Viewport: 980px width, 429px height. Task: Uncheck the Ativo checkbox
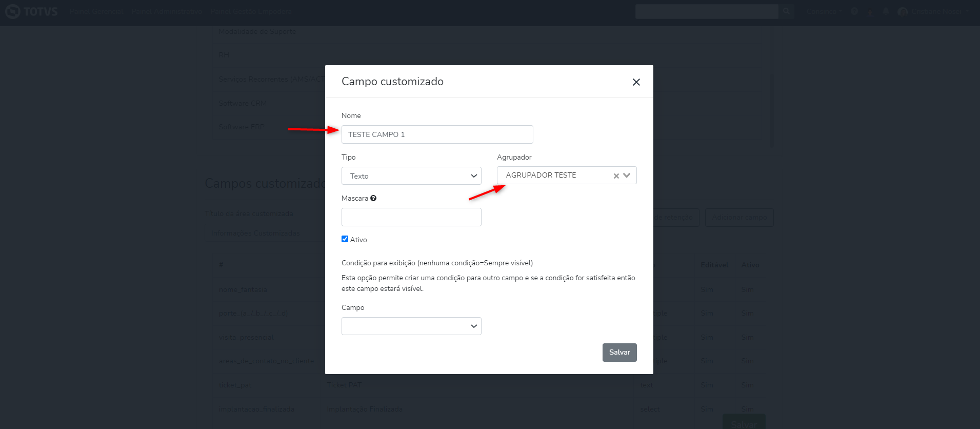(345, 239)
